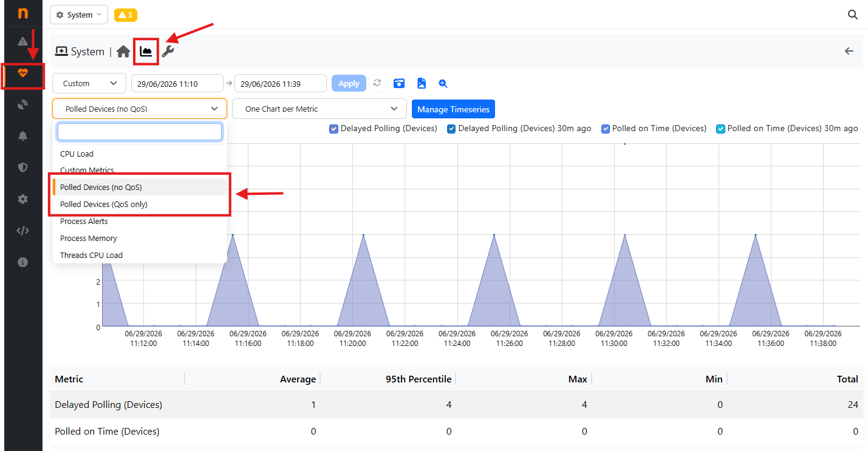Viewport: 868px width, 451px height.
Task: Collapse the Polled Devices (no QoS) dropdown
Action: pyautogui.click(x=140, y=109)
